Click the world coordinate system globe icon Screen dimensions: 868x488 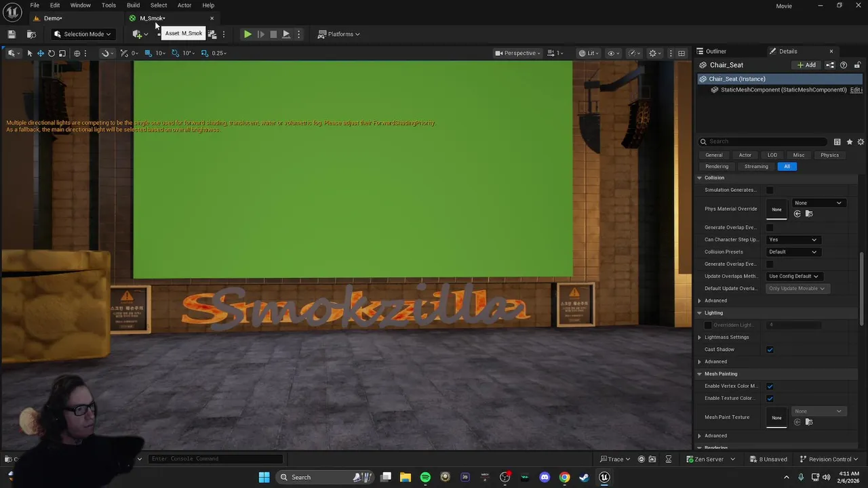[x=77, y=53]
